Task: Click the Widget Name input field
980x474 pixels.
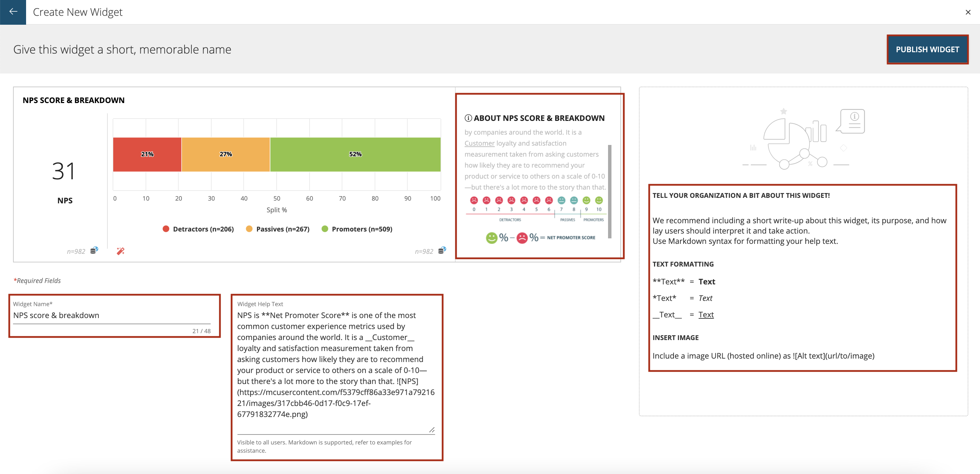Action: [112, 315]
